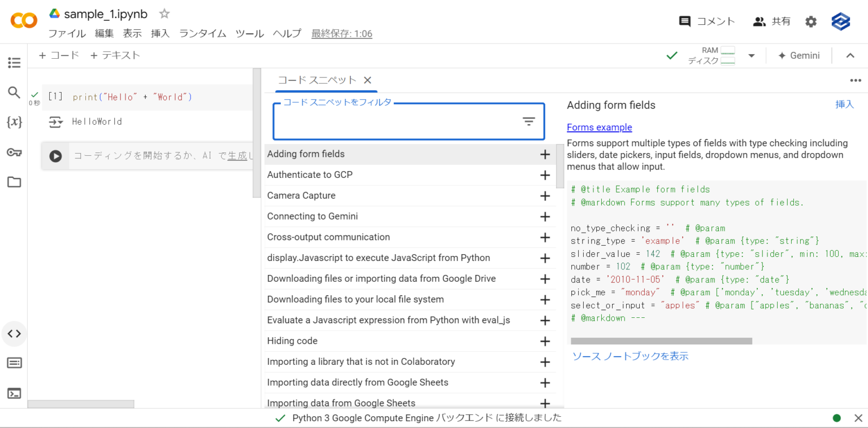Image resolution: width=868 pixels, height=428 pixels.
Task: Insert the Camera Capture snippet with its plus
Action: tap(544, 196)
